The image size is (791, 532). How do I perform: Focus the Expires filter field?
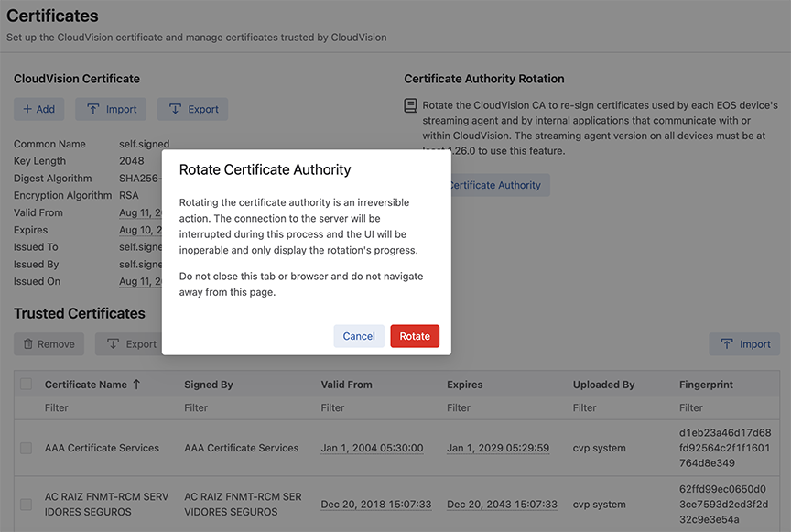coord(504,407)
